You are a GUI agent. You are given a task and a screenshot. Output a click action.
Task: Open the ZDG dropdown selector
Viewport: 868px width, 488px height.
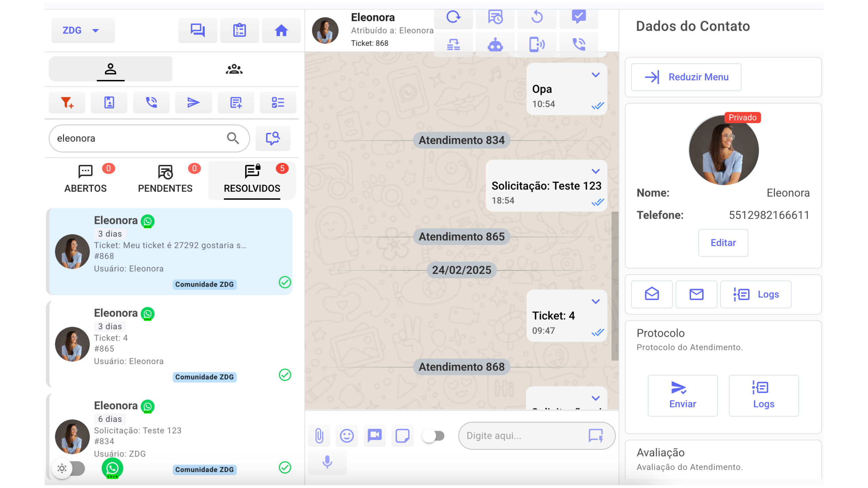(x=83, y=30)
